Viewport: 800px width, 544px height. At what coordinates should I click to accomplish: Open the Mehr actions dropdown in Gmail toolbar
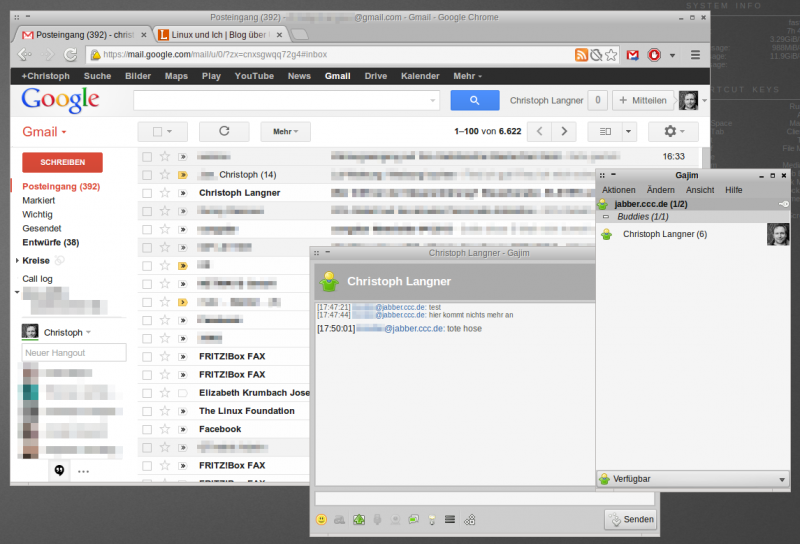point(285,131)
